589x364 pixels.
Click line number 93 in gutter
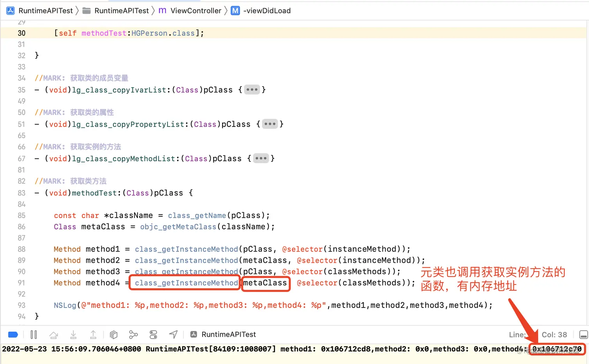point(21,305)
